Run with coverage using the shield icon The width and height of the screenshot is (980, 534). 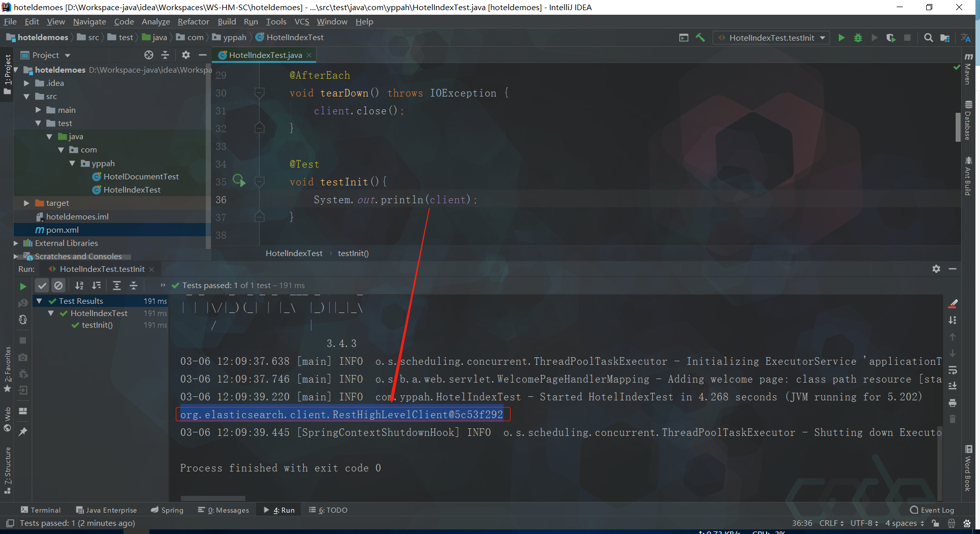tap(891, 38)
